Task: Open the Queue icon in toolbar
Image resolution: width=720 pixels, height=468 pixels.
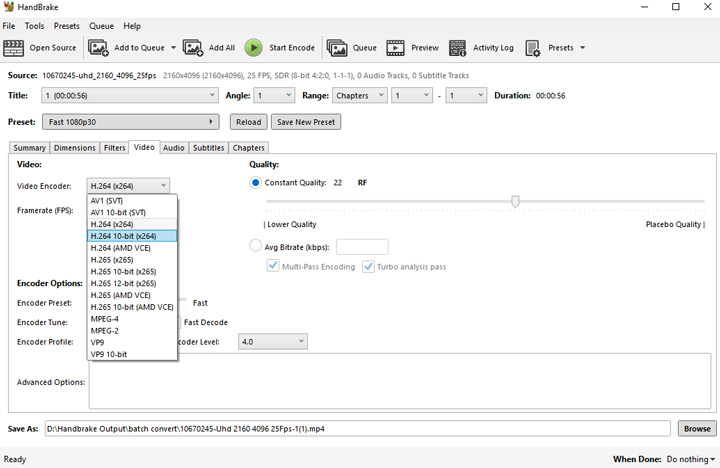Action: [x=337, y=47]
